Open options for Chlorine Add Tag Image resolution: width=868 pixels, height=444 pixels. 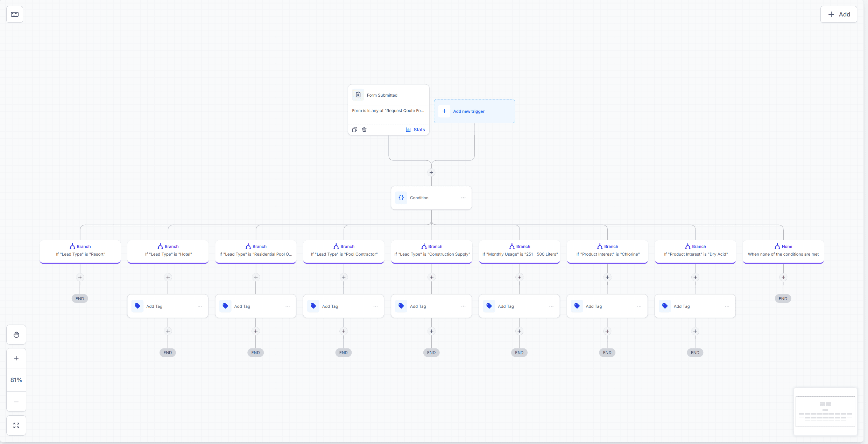coord(639,306)
